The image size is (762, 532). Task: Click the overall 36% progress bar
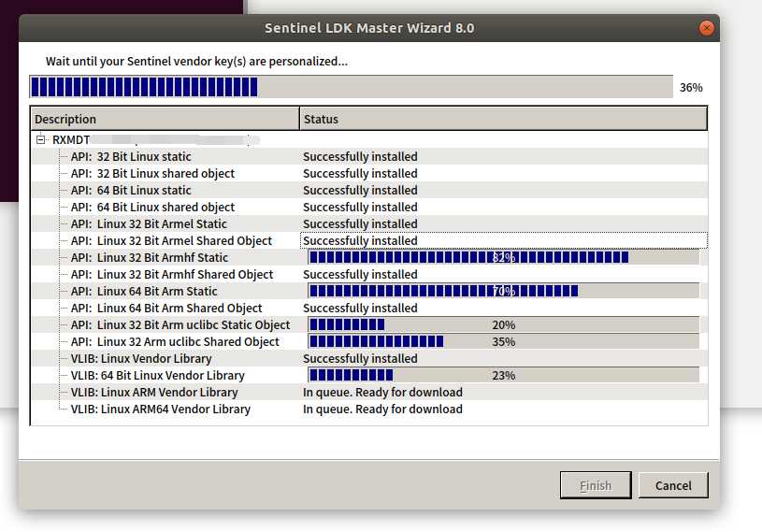point(351,87)
